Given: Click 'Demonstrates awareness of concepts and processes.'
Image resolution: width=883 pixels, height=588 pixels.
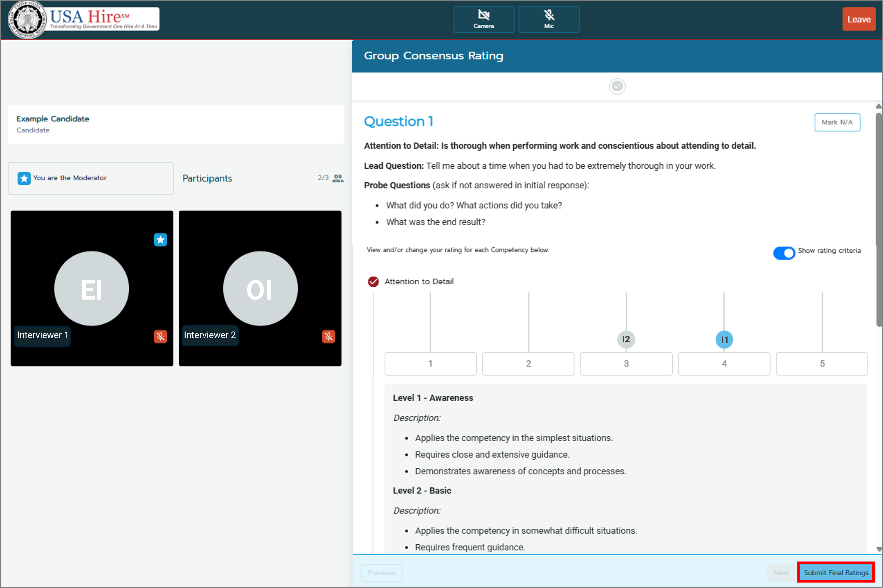Looking at the screenshot, I should pyautogui.click(x=521, y=471).
